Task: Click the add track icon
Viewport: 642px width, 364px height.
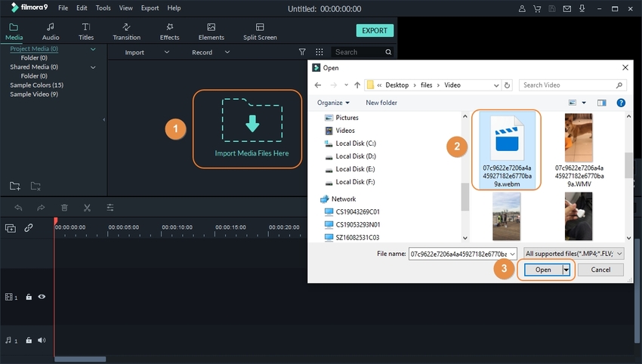Action: 11,228
